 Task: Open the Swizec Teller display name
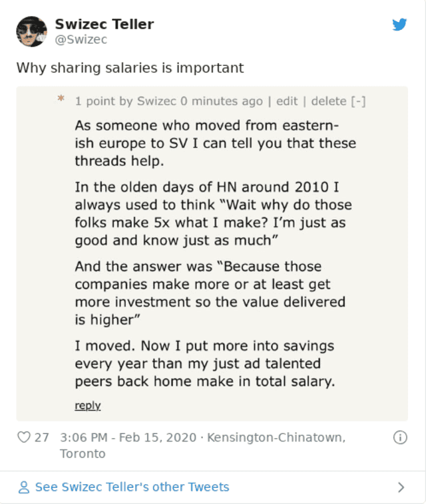point(104,24)
